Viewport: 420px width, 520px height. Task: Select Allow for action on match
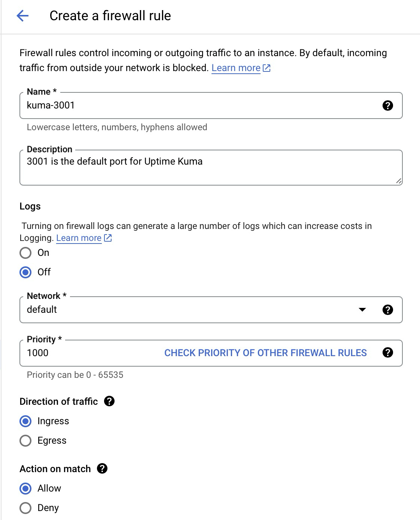[x=25, y=488]
